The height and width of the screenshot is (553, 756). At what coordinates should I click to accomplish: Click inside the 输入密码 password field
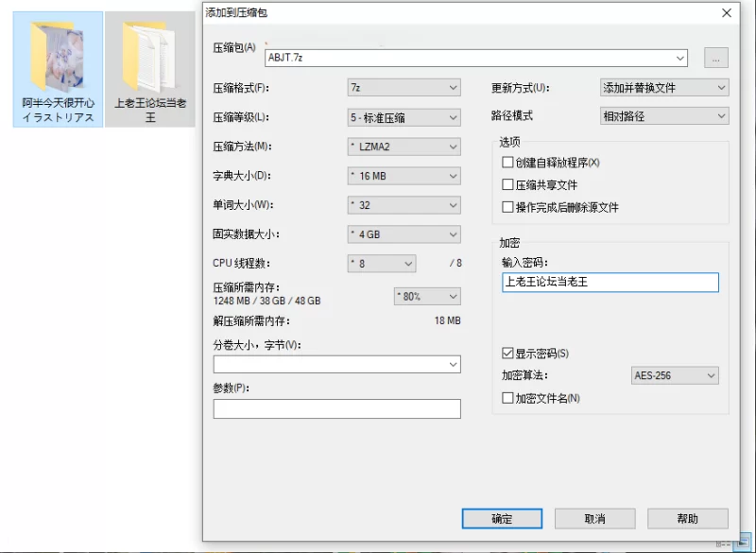610,282
